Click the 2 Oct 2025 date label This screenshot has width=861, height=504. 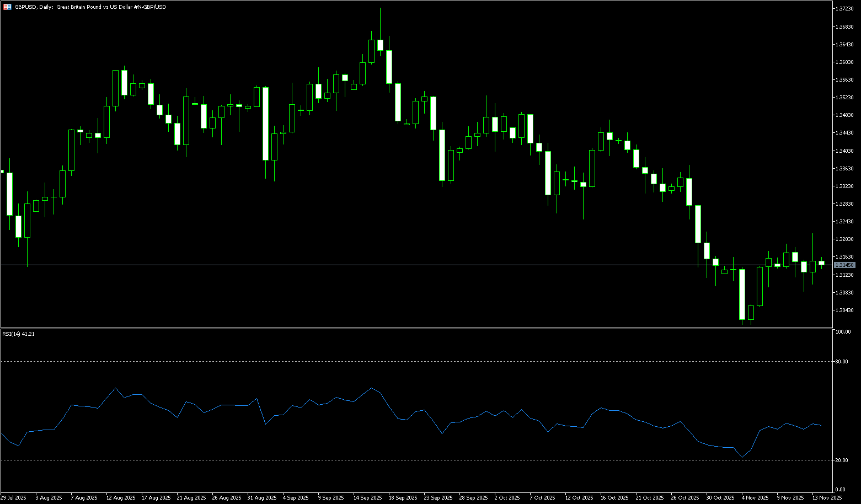coord(507,497)
